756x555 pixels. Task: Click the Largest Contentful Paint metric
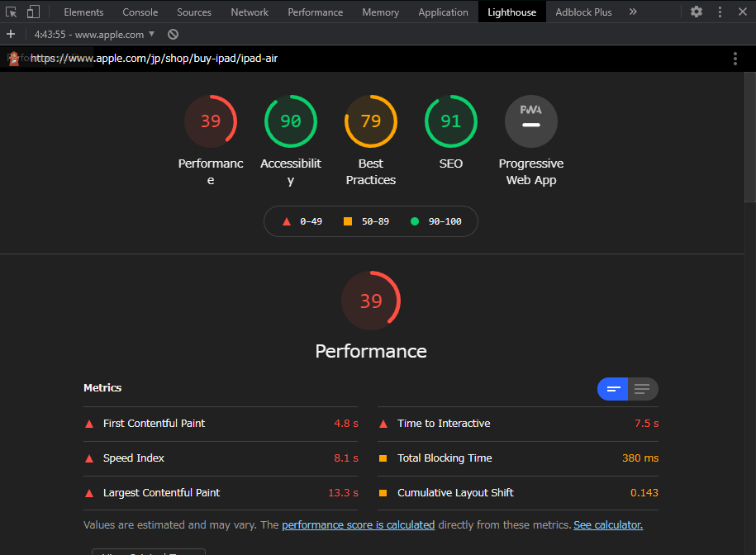(x=221, y=493)
